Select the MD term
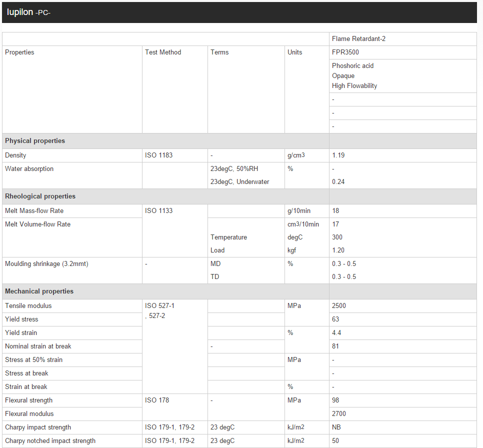The image size is (483, 448). (215, 263)
